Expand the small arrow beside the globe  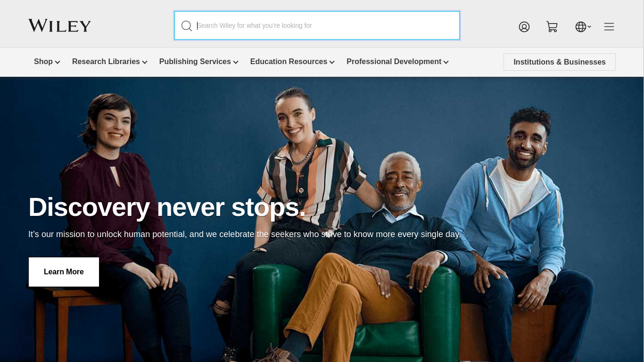click(x=589, y=27)
